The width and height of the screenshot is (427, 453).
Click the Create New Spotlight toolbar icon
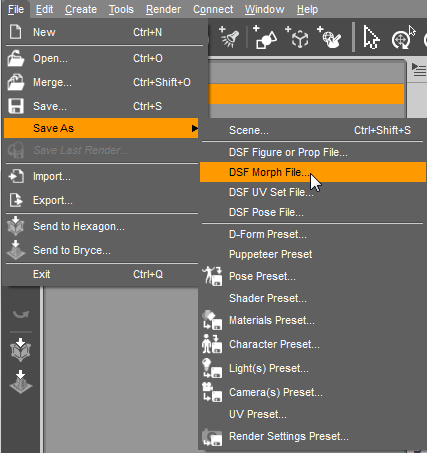click(x=229, y=36)
